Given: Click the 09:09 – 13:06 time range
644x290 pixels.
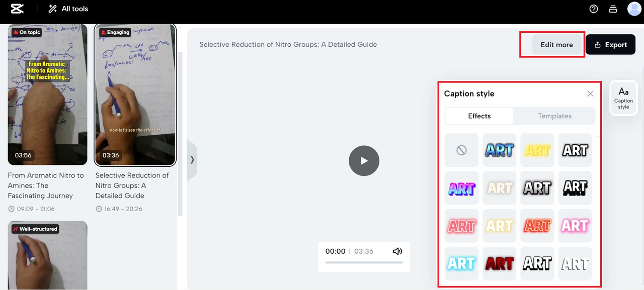Looking at the screenshot, I should click(35, 209).
